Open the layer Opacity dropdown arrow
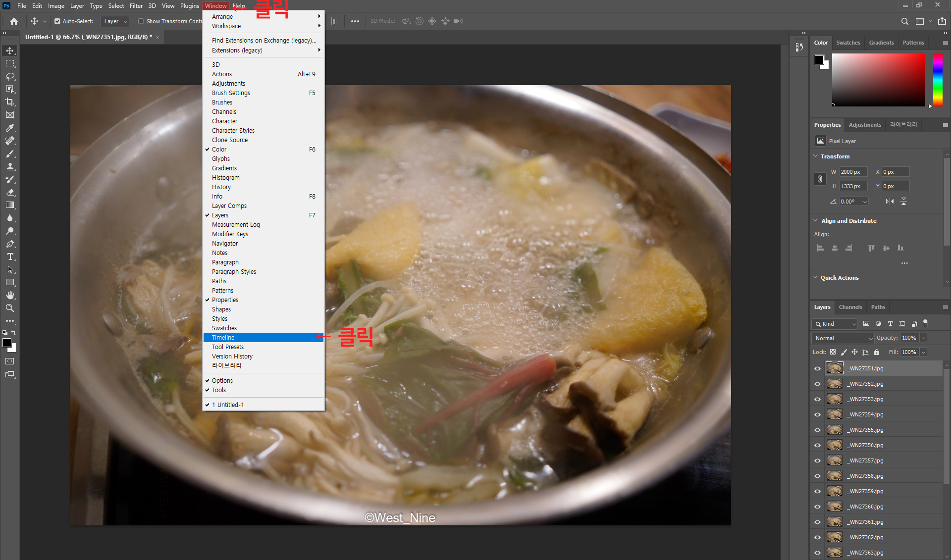The height and width of the screenshot is (560, 951). (x=923, y=338)
